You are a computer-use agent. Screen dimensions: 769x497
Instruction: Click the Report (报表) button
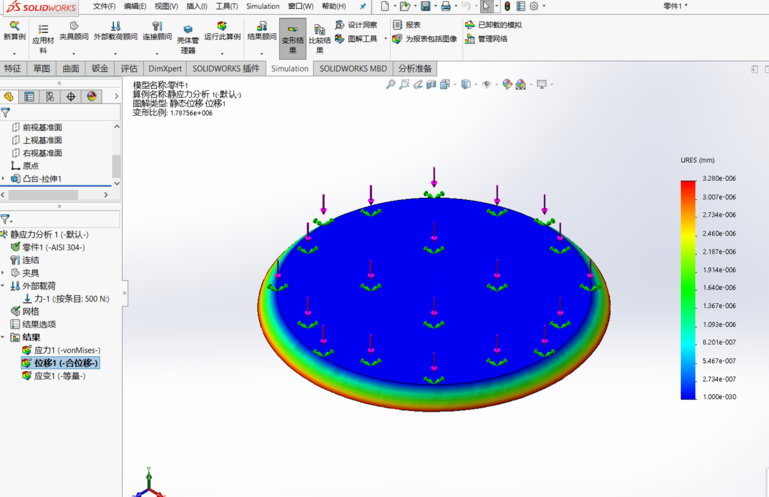point(407,25)
